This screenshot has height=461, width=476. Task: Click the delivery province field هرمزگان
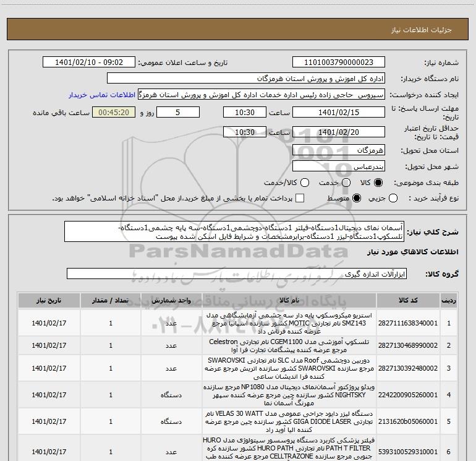pos(339,150)
